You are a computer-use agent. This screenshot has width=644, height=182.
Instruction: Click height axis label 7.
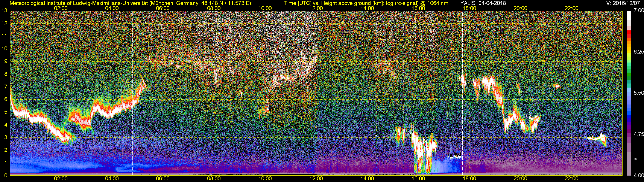[6, 87]
